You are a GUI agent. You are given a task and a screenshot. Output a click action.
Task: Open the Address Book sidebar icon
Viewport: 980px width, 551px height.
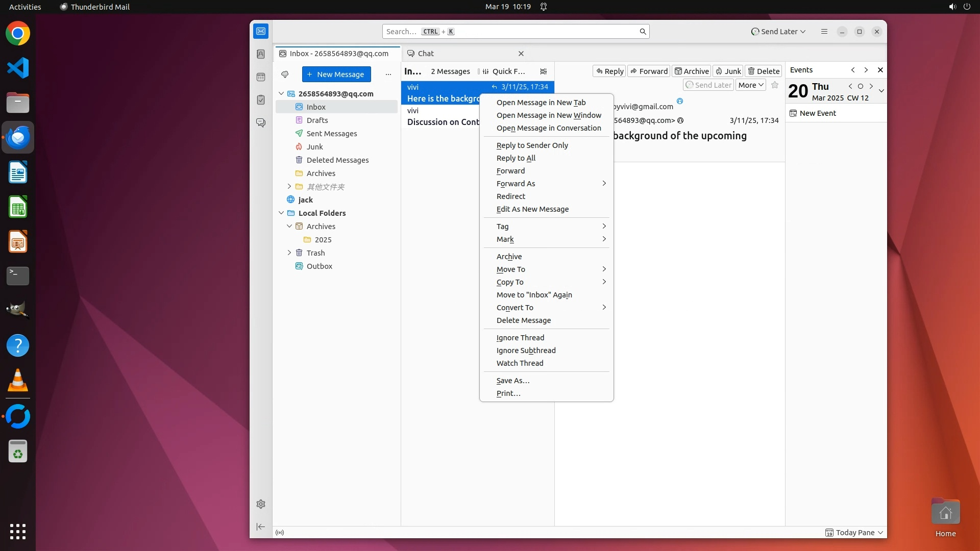(x=261, y=54)
